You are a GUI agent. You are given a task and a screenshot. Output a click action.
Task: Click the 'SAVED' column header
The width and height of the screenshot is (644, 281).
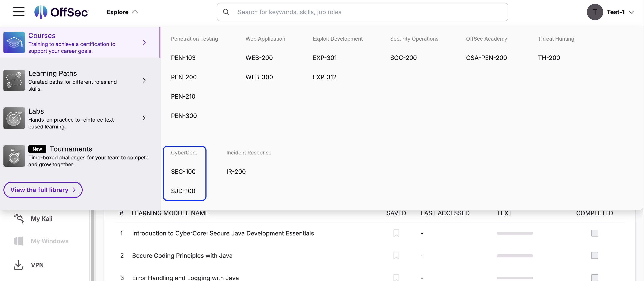396,213
